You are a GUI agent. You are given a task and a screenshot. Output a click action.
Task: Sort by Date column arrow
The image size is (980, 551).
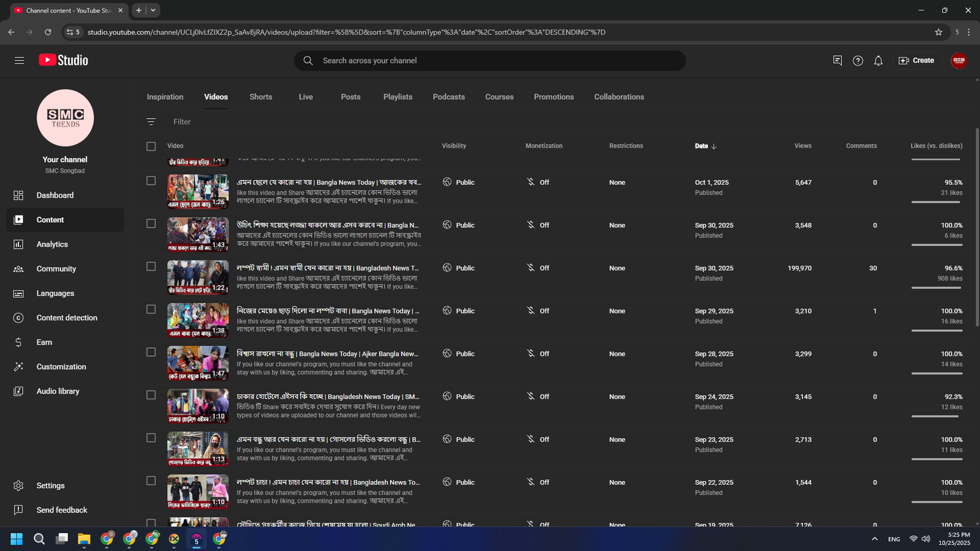[714, 146]
